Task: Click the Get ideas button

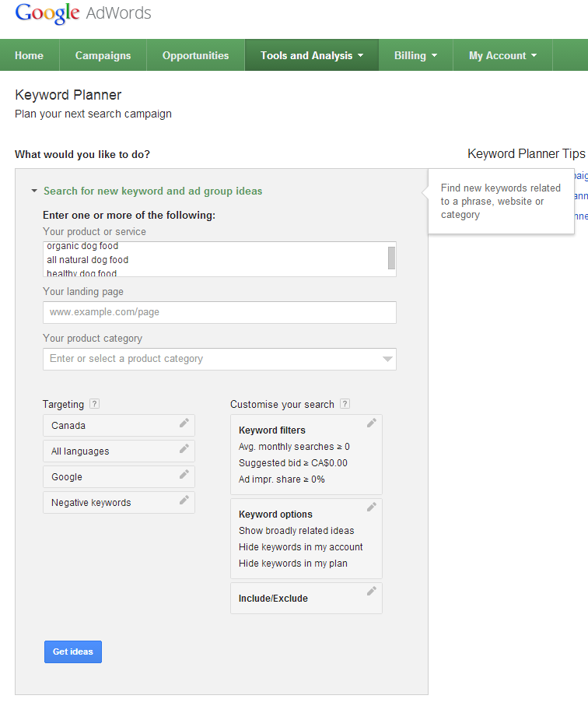Action: (73, 652)
